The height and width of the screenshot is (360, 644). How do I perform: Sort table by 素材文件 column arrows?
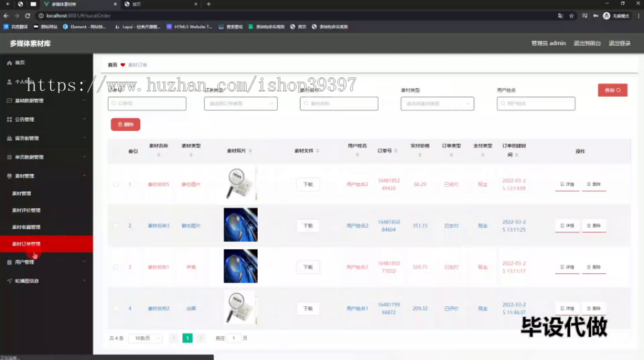tap(318, 151)
